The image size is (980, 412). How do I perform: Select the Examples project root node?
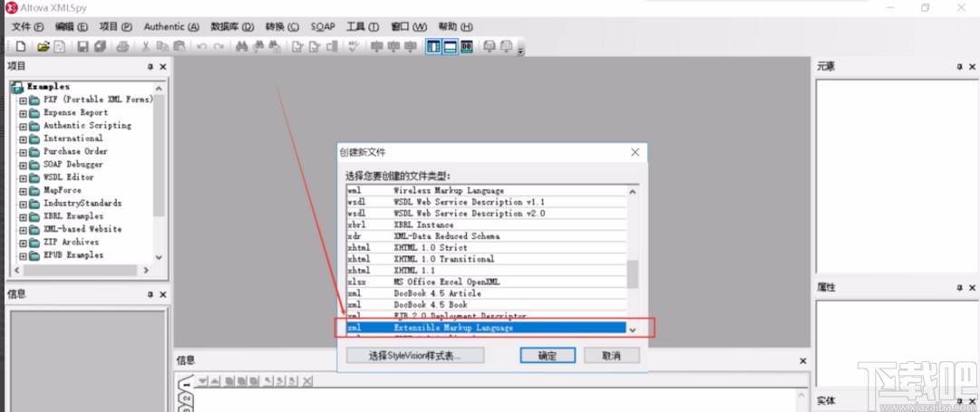pos(48,87)
